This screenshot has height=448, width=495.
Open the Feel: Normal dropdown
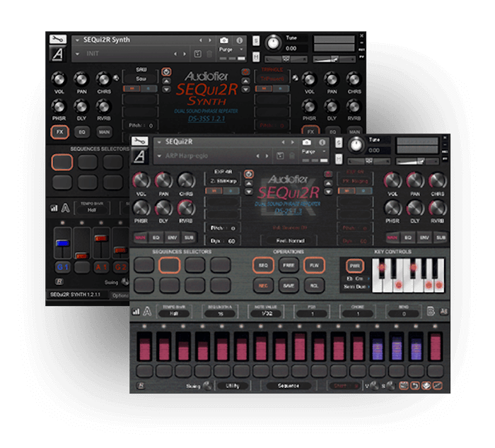click(x=290, y=241)
